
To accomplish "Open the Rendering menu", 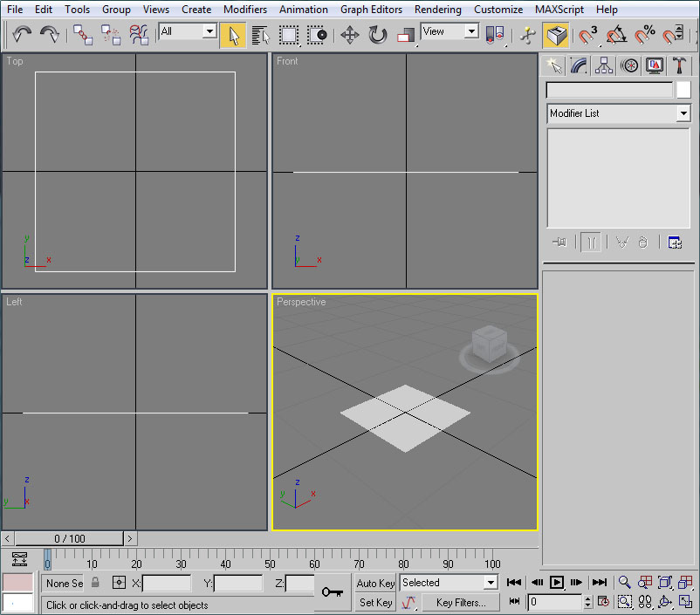I will point(437,10).
